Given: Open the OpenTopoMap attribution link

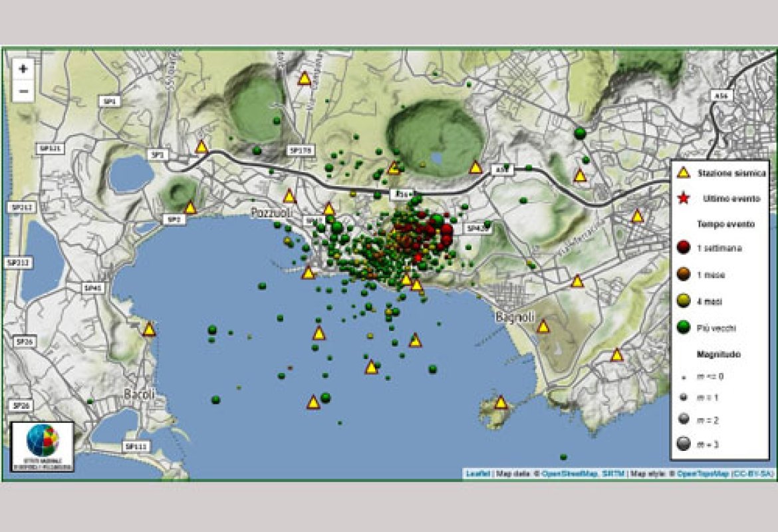Looking at the screenshot, I should 703,473.
